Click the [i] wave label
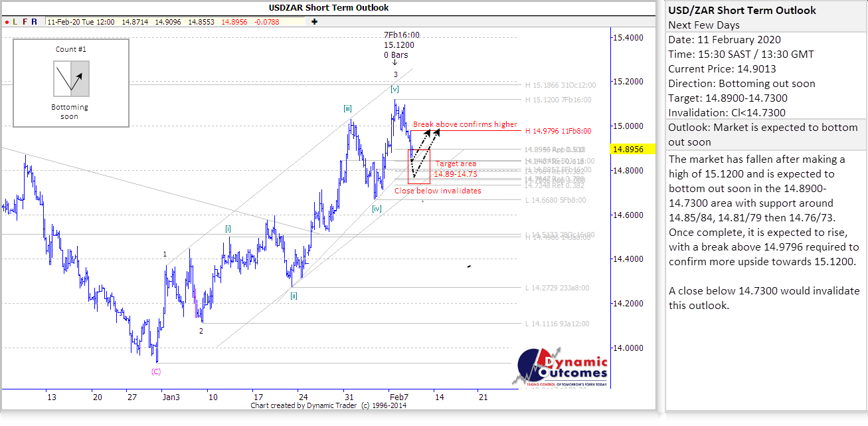 tap(228, 229)
